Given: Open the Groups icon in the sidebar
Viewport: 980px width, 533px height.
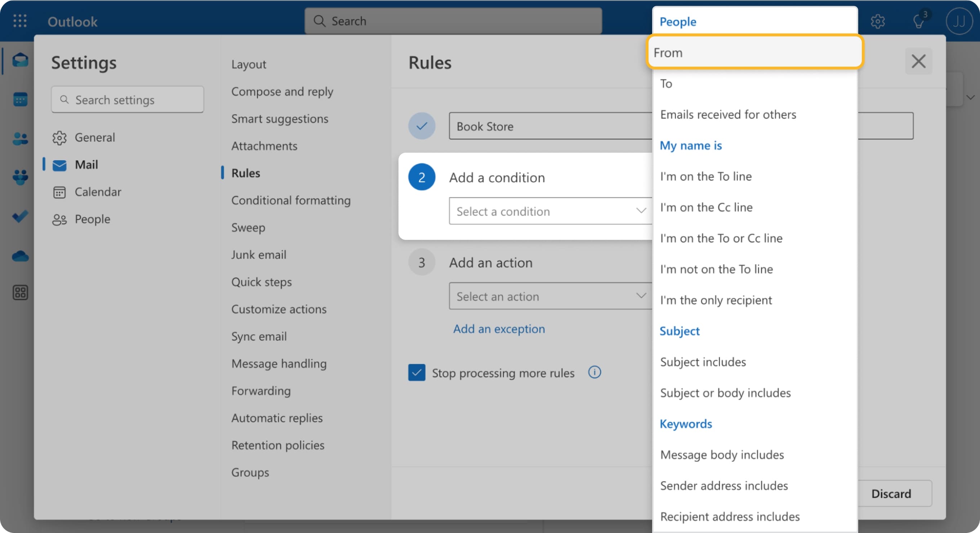Looking at the screenshot, I should (20, 177).
